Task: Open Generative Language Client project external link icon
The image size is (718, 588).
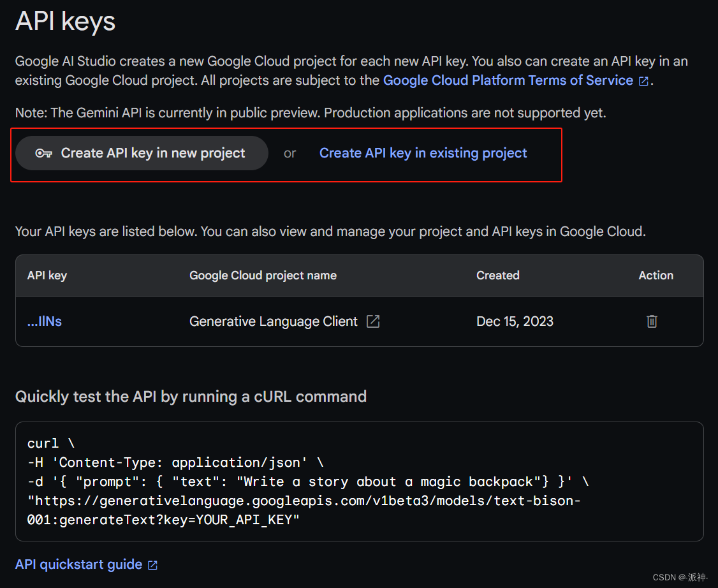Action: coord(373,321)
